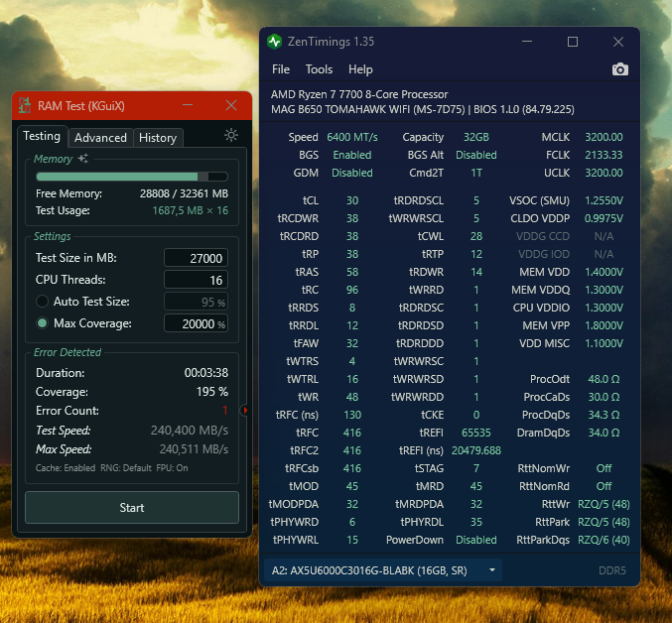This screenshot has height=623, width=672.
Task: Switch to the History tab
Action: (x=158, y=138)
